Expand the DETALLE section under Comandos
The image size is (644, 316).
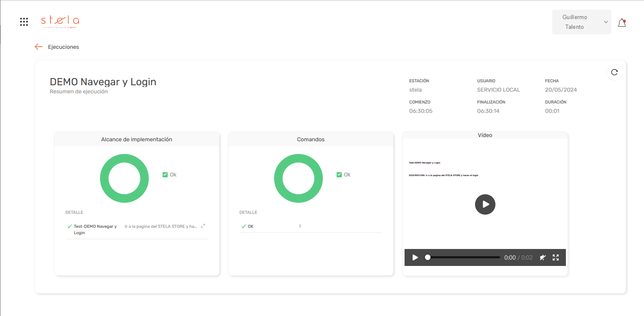coord(248,212)
